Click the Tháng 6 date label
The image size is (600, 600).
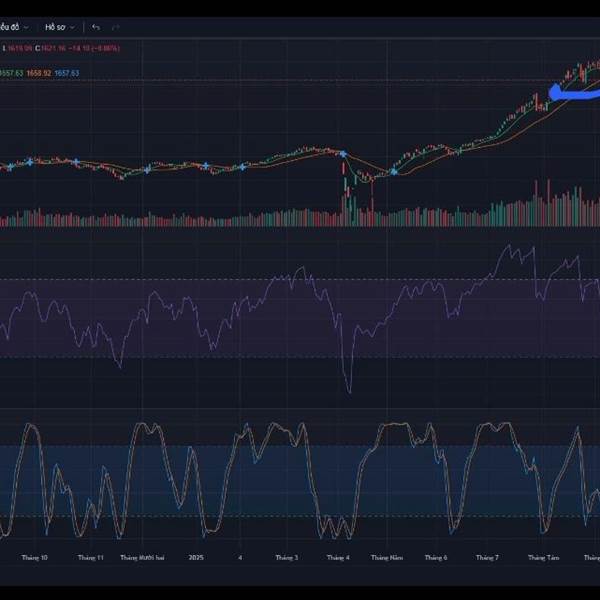pos(436,558)
